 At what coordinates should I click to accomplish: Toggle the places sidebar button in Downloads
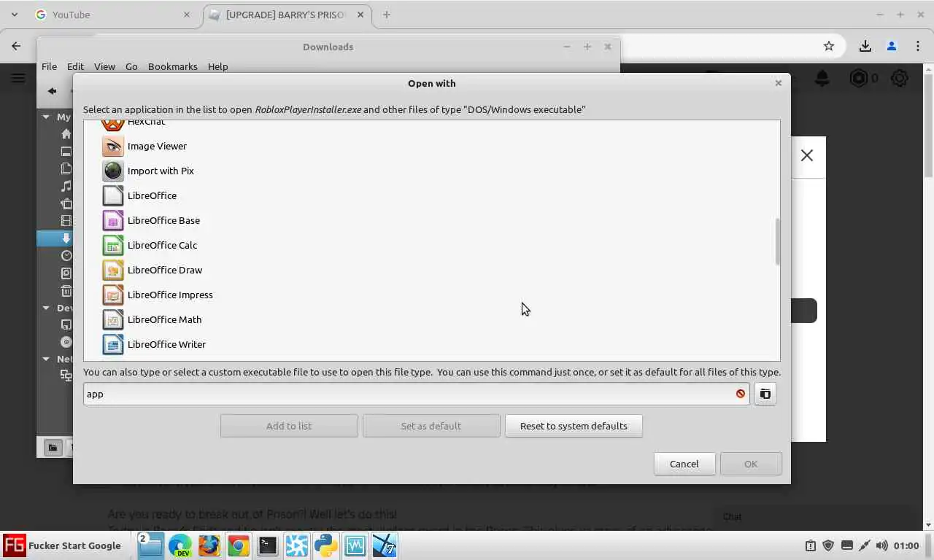tap(53, 448)
